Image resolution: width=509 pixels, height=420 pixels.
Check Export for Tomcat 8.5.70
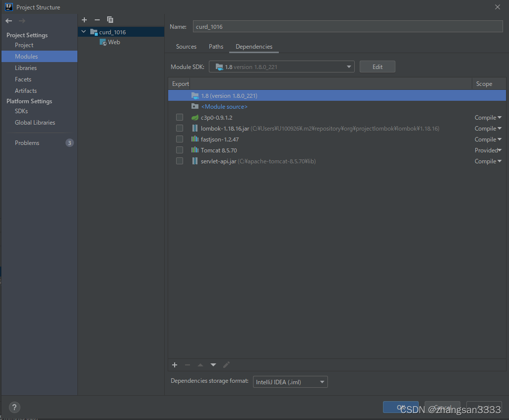coord(180,150)
